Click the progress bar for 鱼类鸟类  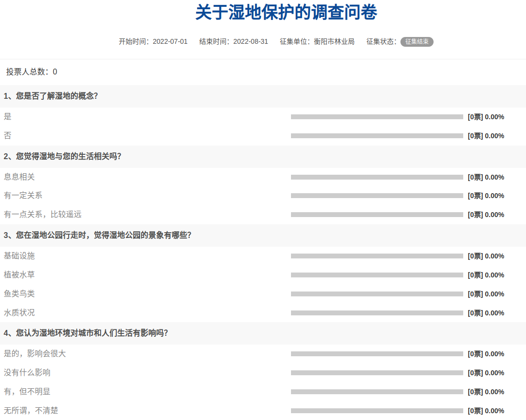(x=377, y=294)
